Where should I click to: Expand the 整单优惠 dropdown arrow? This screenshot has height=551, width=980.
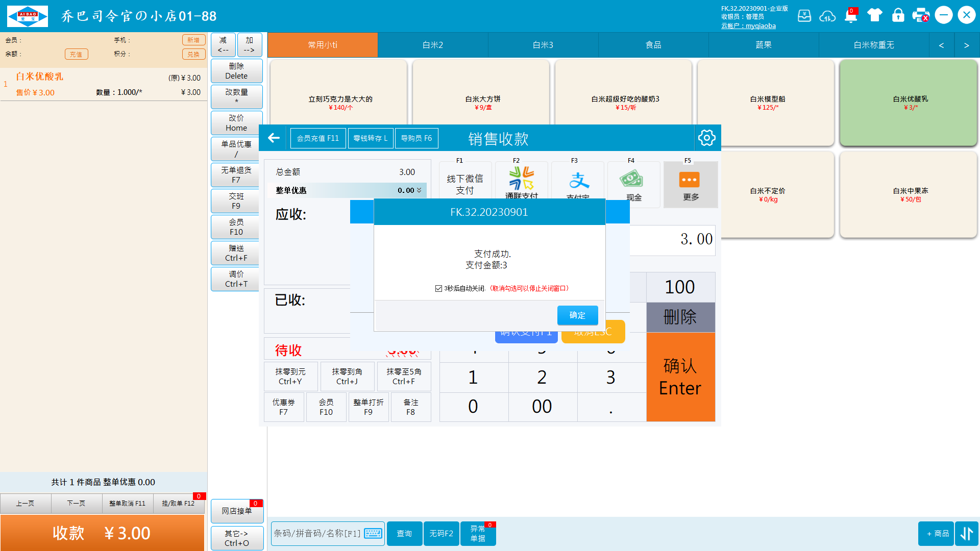coord(419,190)
